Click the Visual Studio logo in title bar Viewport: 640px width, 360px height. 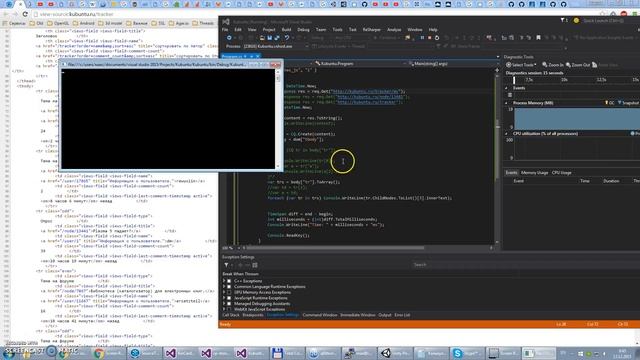coord(226,22)
